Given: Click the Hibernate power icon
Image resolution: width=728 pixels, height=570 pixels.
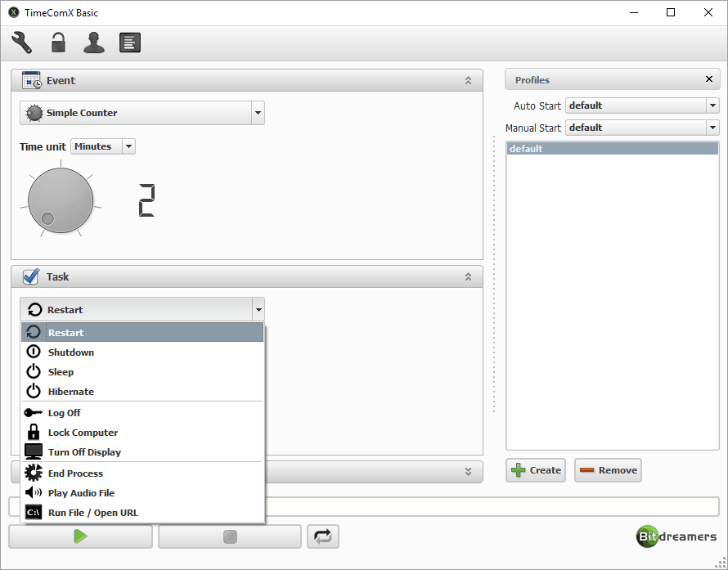Looking at the screenshot, I should point(34,391).
